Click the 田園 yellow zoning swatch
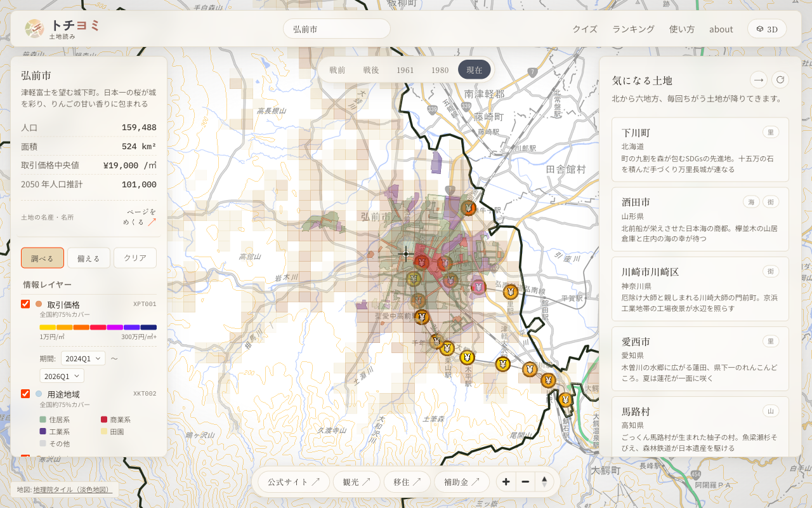Screen dimensions: 812x508 (x=104, y=431)
